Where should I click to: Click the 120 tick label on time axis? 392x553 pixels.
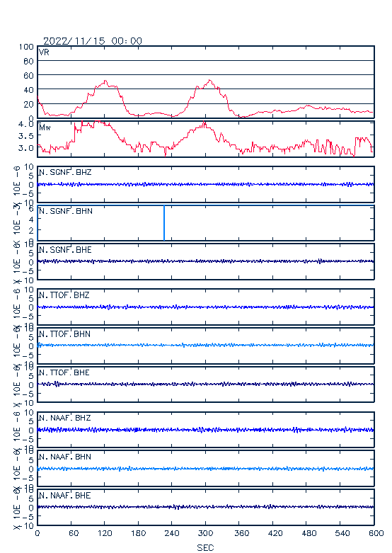(105, 533)
